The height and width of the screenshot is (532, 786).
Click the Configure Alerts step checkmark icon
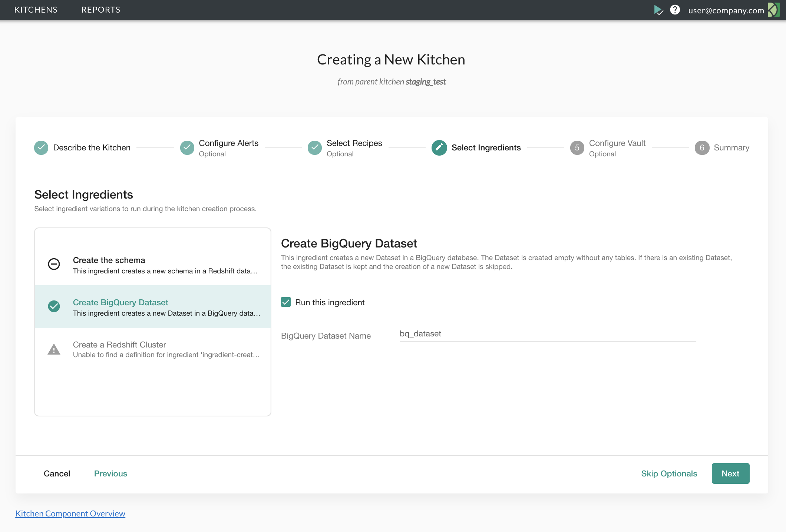187,148
